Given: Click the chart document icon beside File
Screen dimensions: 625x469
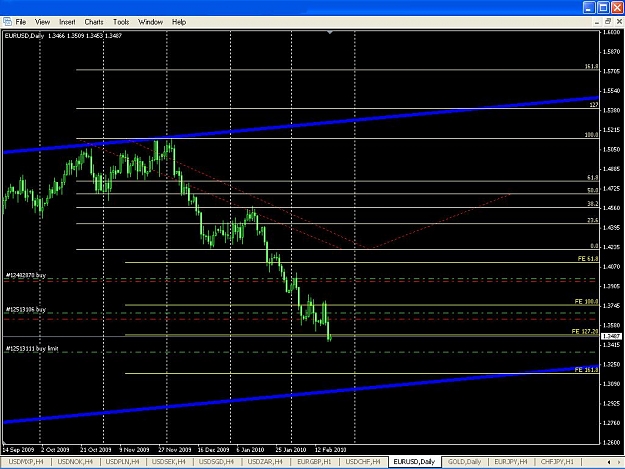Looking at the screenshot, I should click(7, 22).
